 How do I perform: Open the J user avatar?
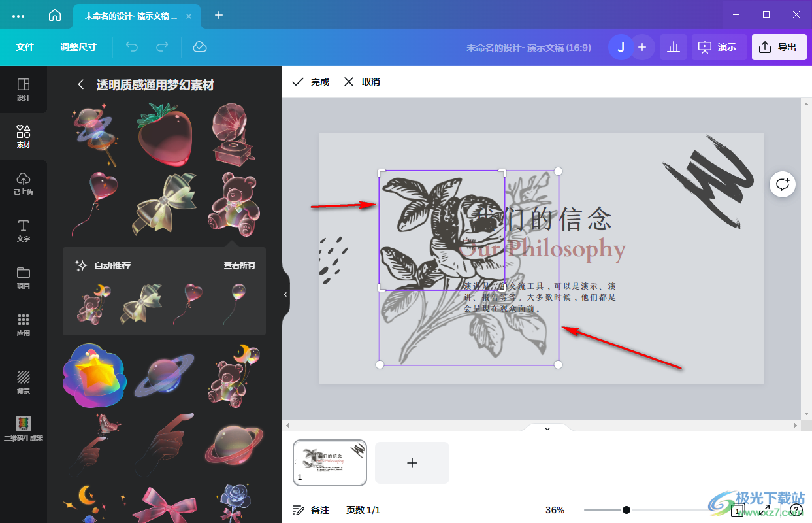[x=621, y=47]
